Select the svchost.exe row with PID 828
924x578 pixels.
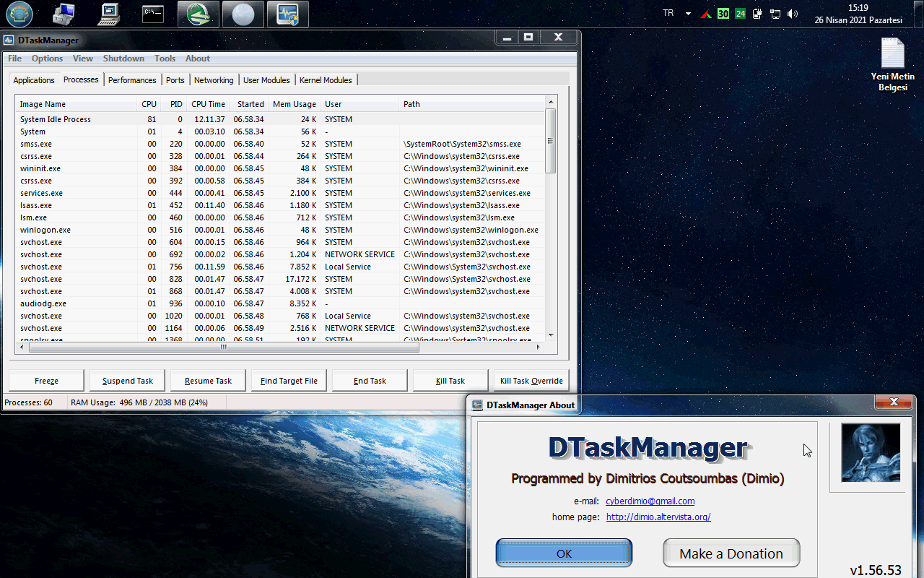click(x=280, y=279)
